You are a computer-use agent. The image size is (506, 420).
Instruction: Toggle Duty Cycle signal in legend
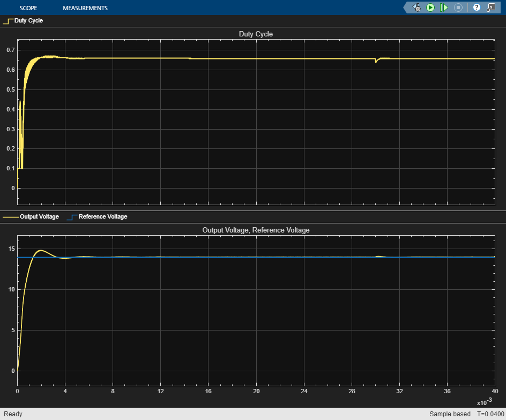(28, 21)
